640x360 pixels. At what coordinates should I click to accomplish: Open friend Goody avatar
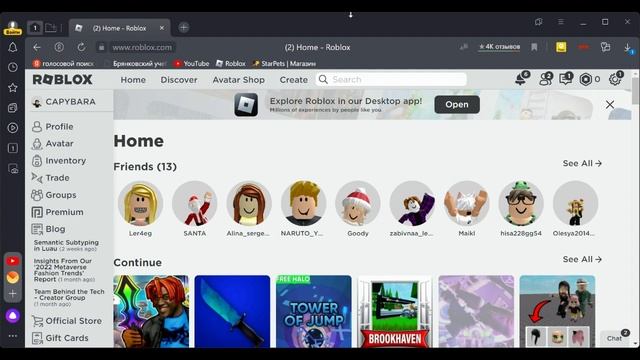click(358, 203)
